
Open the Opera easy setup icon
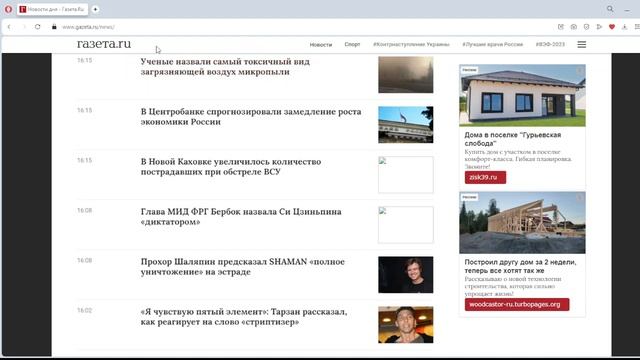(637, 27)
